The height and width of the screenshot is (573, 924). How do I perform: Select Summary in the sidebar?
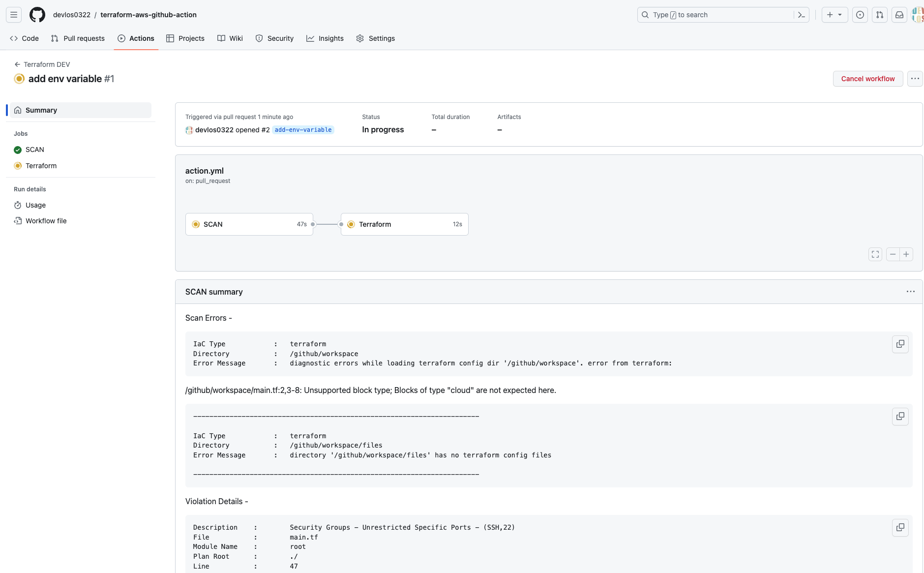coord(81,110)
